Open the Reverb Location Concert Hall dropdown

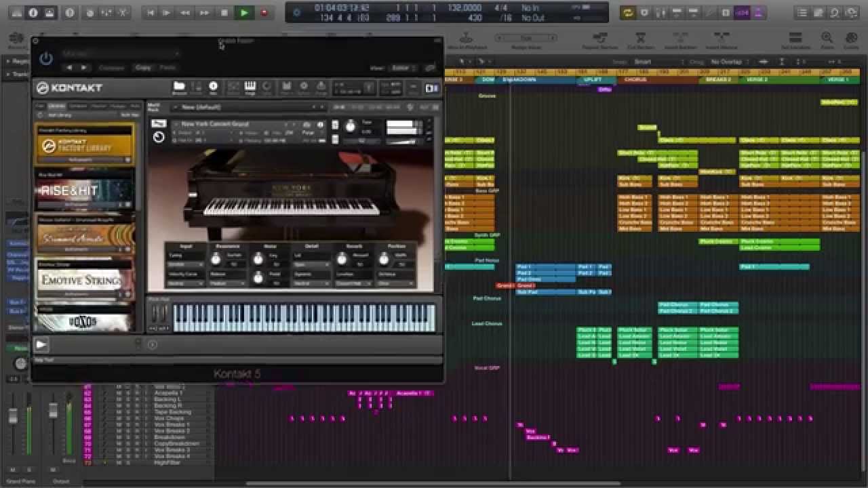353,283
